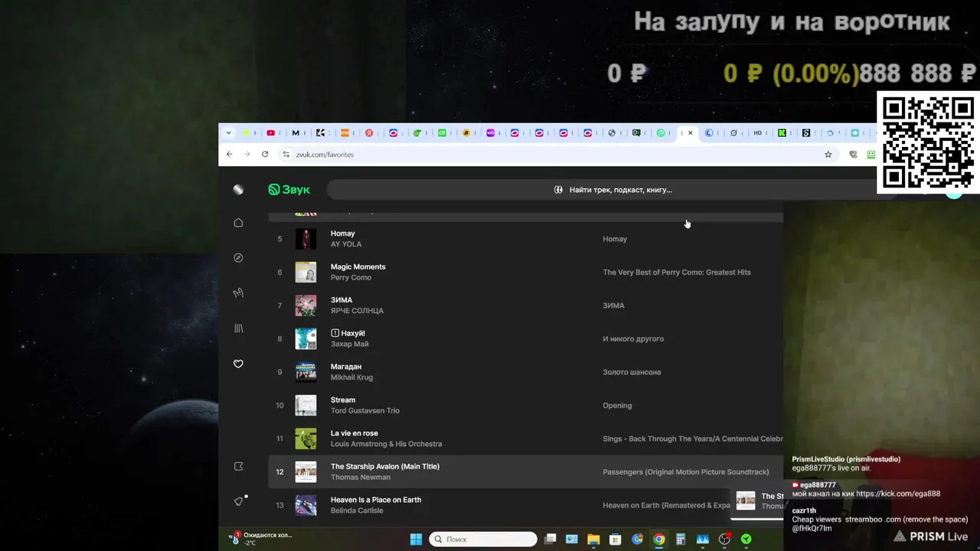
Task: Open the weather widget showing -2°C
Action: (262, 539)
